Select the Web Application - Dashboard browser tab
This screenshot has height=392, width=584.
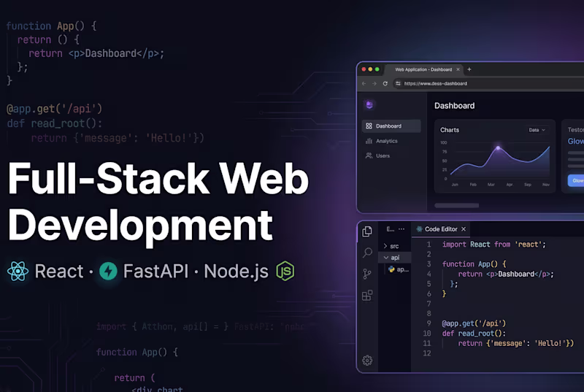(x=423, y=69)
